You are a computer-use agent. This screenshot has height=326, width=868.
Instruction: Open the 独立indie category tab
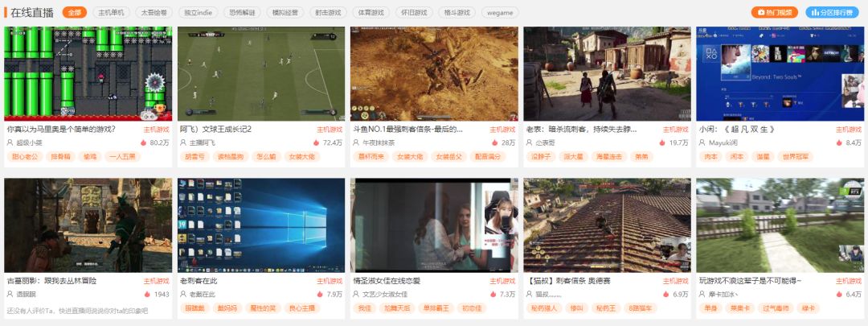tap(199, 12)
